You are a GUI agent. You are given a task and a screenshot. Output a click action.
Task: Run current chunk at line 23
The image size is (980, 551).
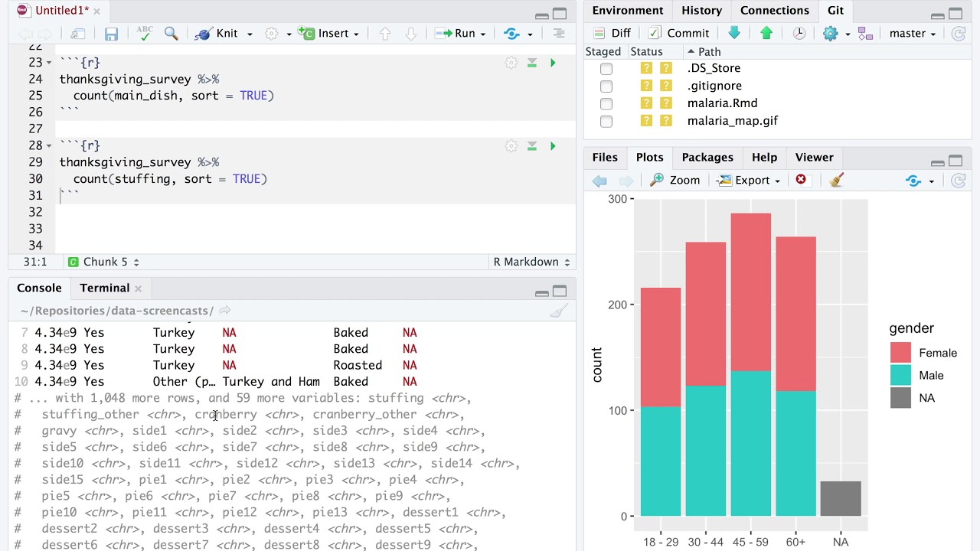pos(553,63)
